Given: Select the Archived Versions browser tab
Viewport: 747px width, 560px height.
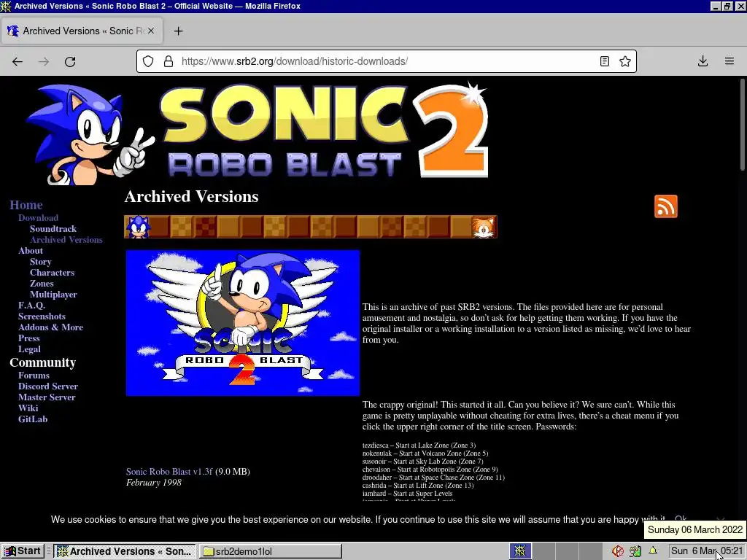Looking at the screenshot, I should (82, 31).
